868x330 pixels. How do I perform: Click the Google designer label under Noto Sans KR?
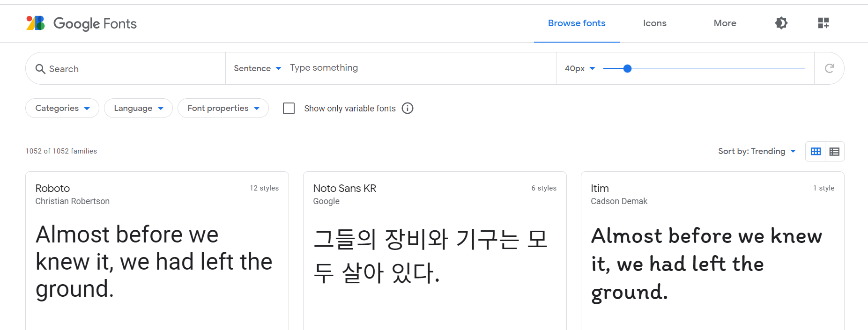click(x=326, y=201)
